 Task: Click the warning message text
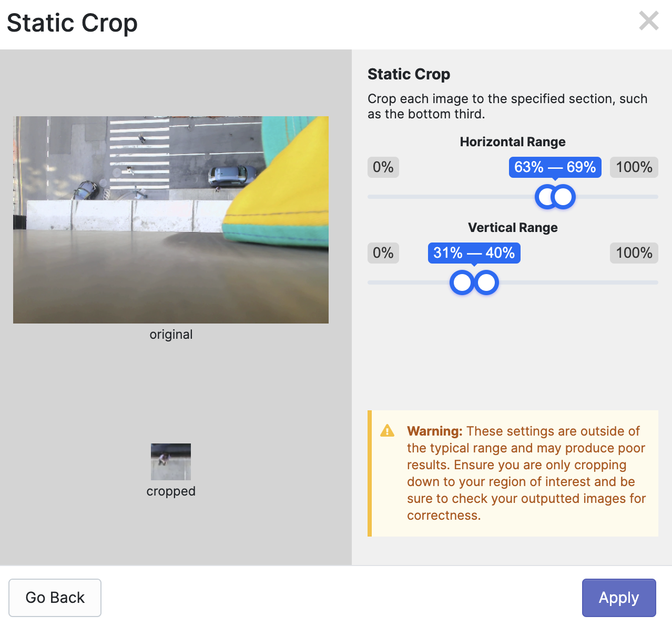click(526, 473)
